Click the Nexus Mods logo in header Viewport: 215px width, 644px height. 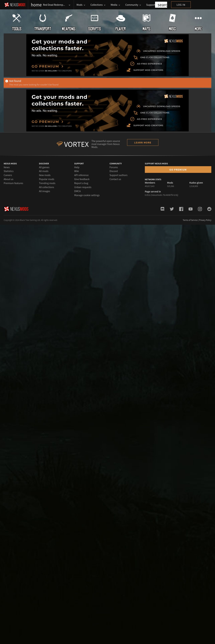click(15, 5)
